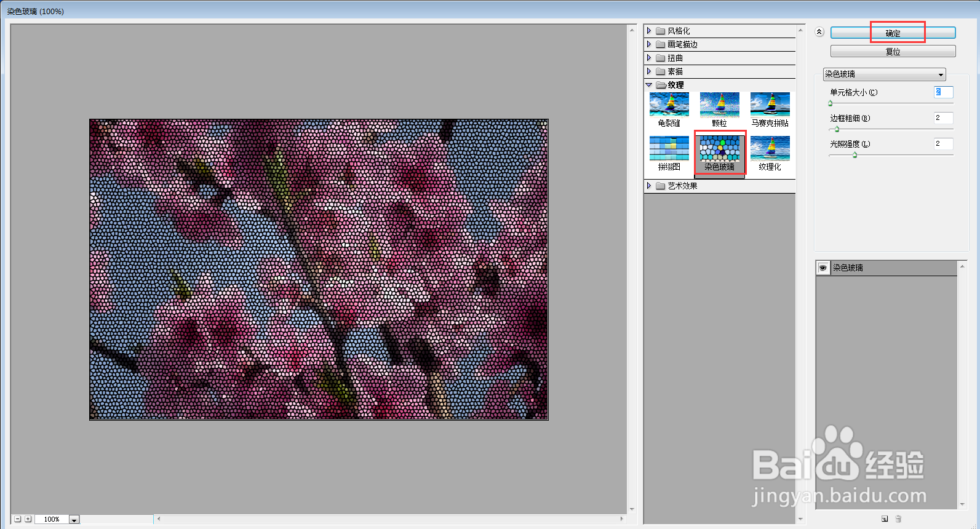The height and width of the screenshot is (529, 980).
Task: Click the new effect layer icon
Action: (x=885, y=519)
